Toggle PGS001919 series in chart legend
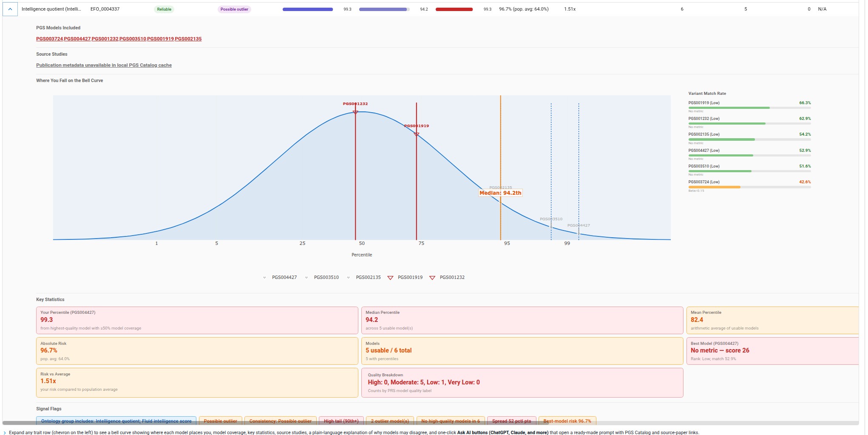This screenshot has width=868, height=435. pos(406,277)
